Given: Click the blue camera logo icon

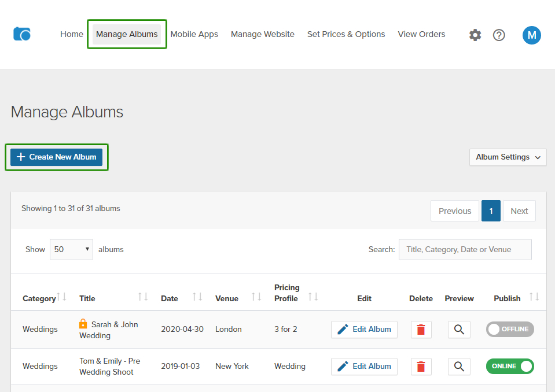Looking at the screenshot, I should coord(22,34).
